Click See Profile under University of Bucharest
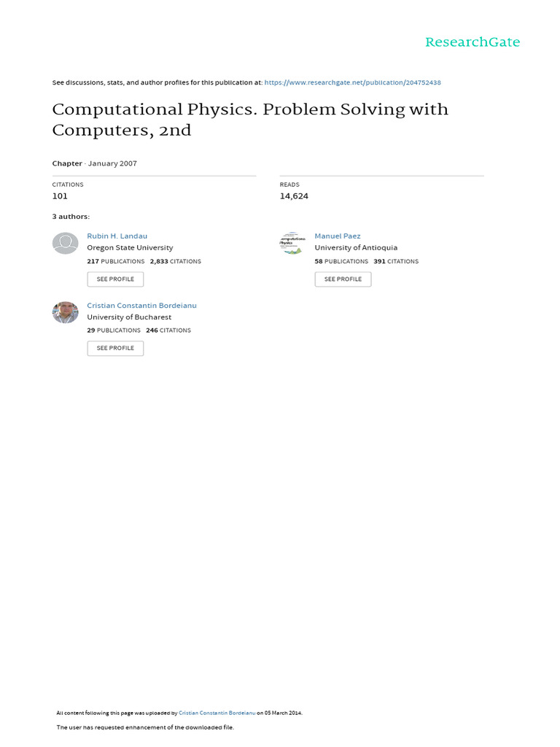The image size is (560, 747). click(x=115, y=348)
